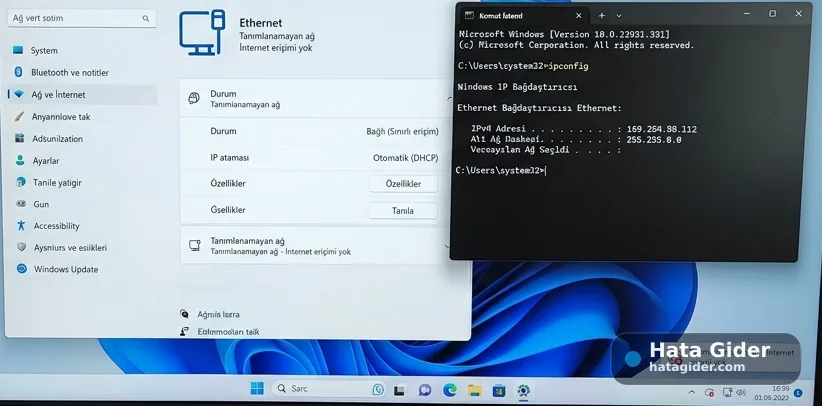Screen dimensions: 822x406
Task: Click the security alert tray icon
Action: 709,392
